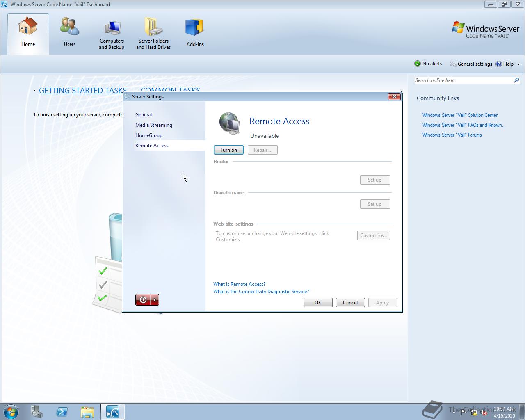Viewport: 525px width, 420px height.
Task: Click OK in Server Settings
Action: [318, 303]
